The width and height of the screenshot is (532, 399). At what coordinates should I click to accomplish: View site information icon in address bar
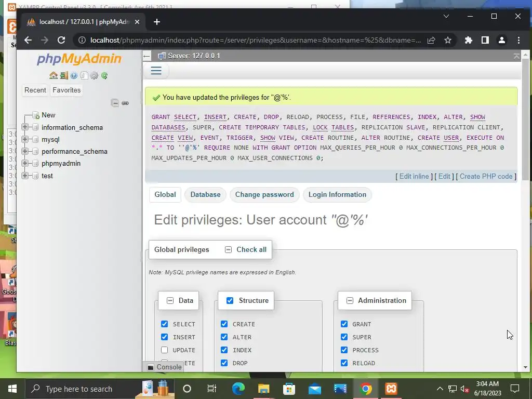pos(82,40)
